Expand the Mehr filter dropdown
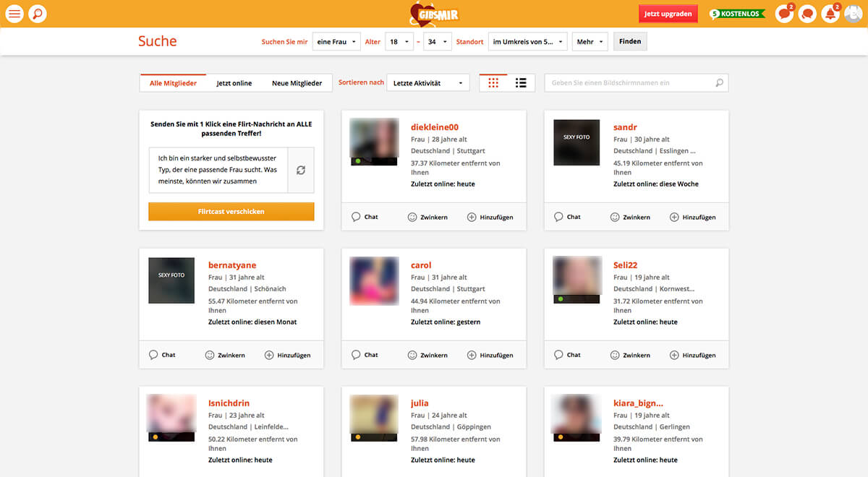868x477 pixels. click(590, 42)
